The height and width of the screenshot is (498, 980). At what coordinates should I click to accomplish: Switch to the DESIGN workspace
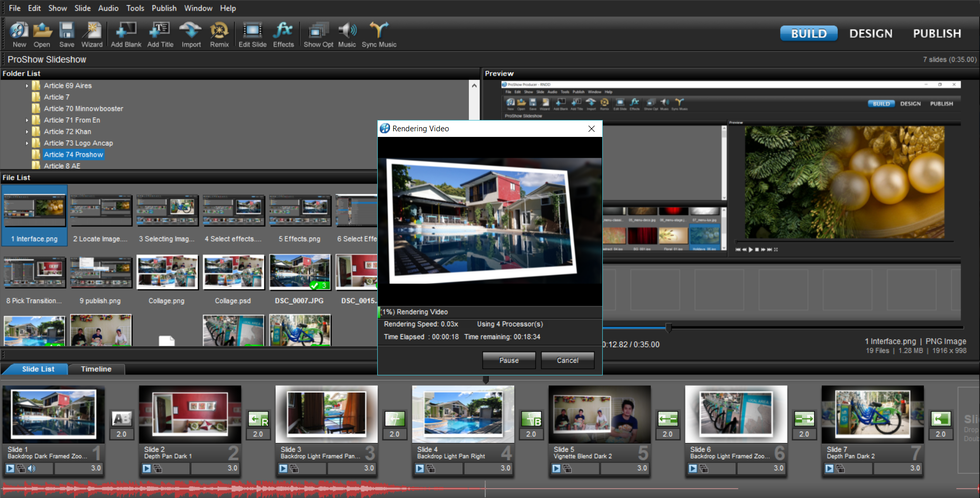[871, 33]
